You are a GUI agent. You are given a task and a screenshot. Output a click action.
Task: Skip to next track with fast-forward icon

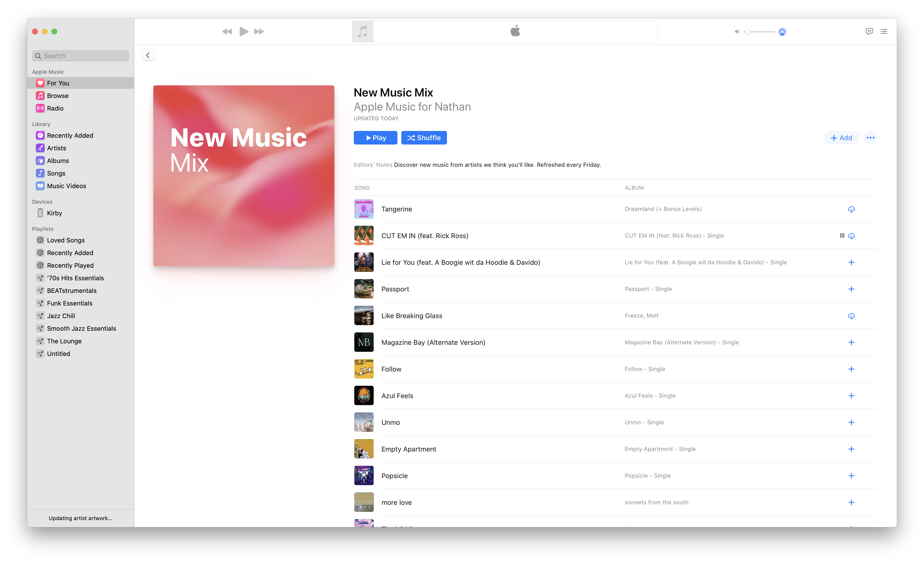pyautogui.click(x=259, y=32)
